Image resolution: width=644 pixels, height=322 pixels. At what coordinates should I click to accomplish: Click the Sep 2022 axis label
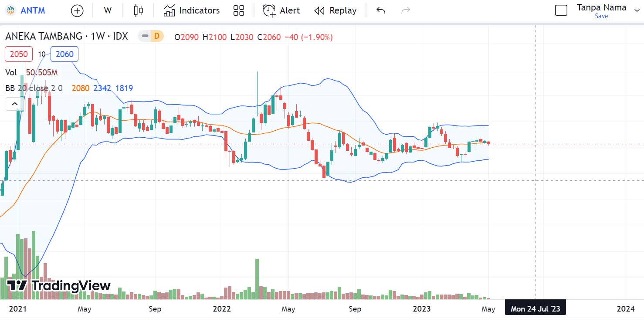pos(355,309)
